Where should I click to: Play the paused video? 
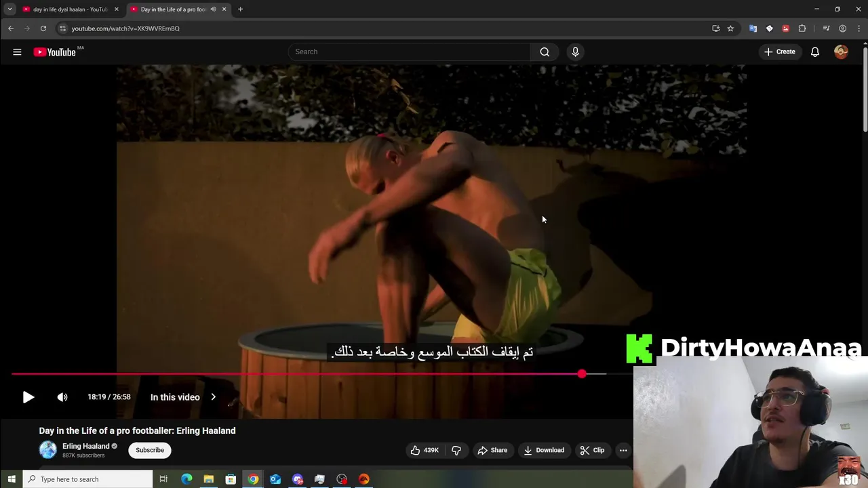pos(28,397)
